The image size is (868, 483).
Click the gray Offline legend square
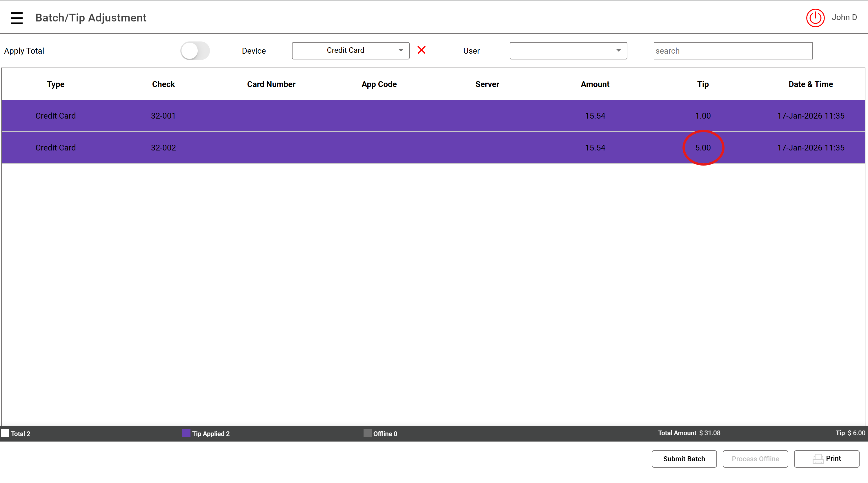(x=367, y=433)
